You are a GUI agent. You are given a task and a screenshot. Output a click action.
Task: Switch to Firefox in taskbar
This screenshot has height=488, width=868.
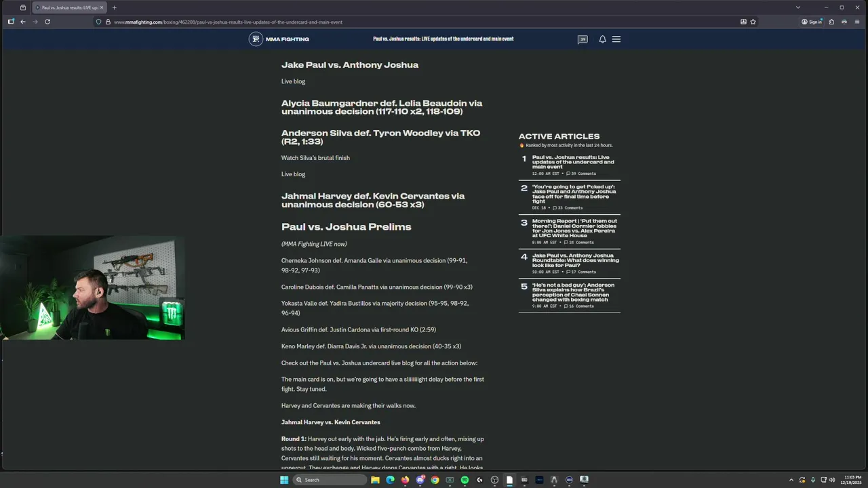[405, 480]
